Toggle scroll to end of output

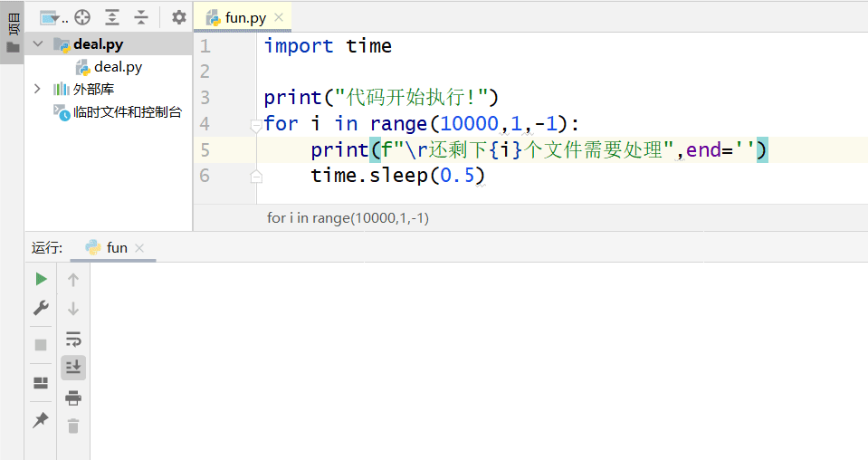coord(73,367)
